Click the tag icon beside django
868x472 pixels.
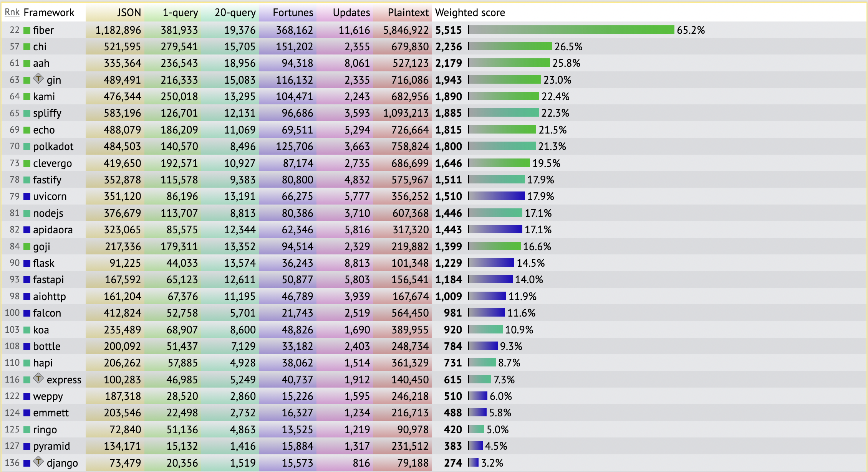38,462
